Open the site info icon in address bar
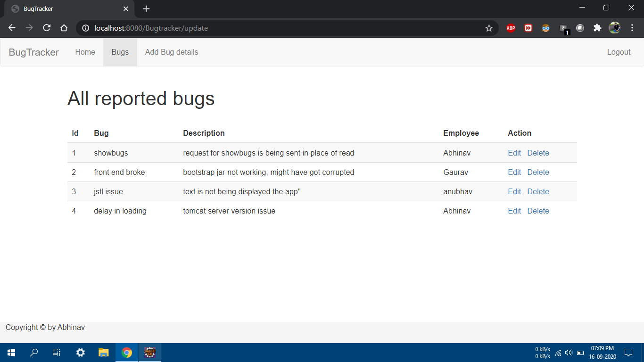The width and height of the screenshot is (644, 362). tap(85, 28)
